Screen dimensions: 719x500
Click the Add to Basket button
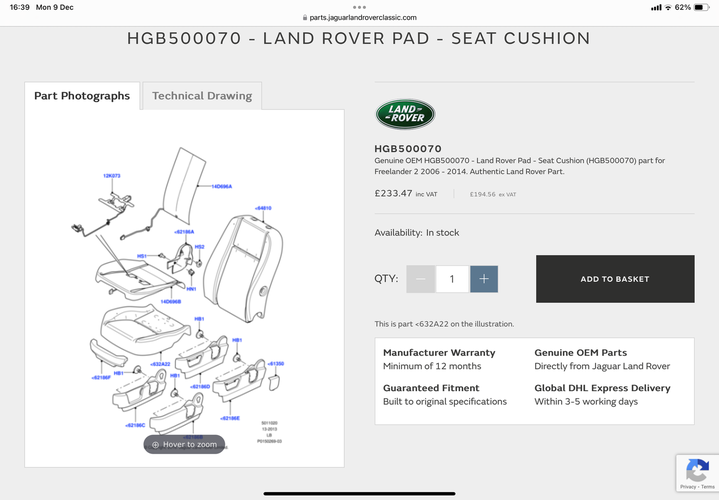[615, 279]
